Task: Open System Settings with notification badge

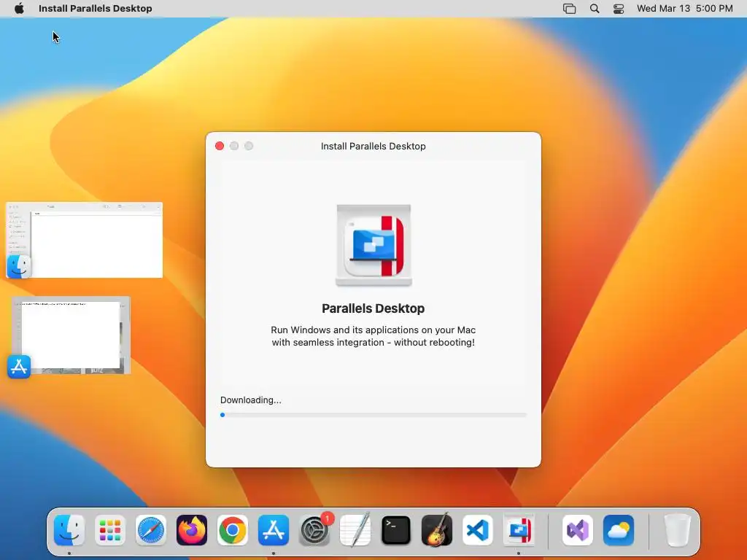Action: [x=314, y=530]
